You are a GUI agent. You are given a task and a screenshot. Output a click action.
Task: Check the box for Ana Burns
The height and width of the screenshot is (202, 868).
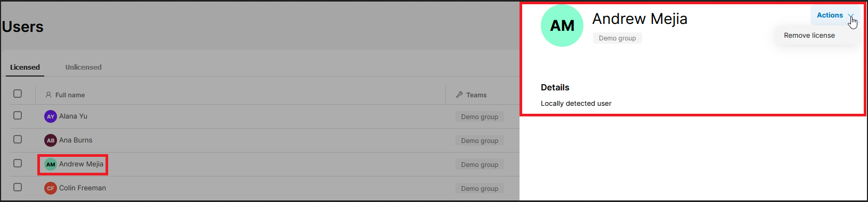pos(18,139)
